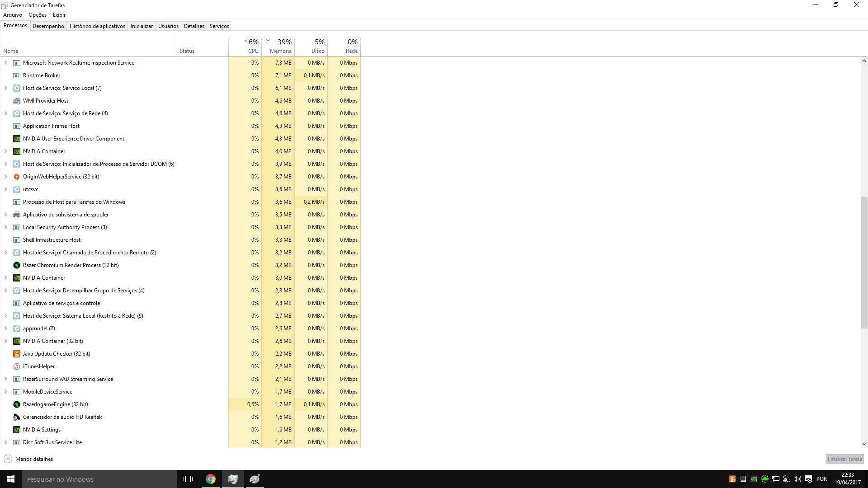This screenshot has width=868, height=488.
Task: Sort processes by the CPU column
Action: (x=245, y=46)
